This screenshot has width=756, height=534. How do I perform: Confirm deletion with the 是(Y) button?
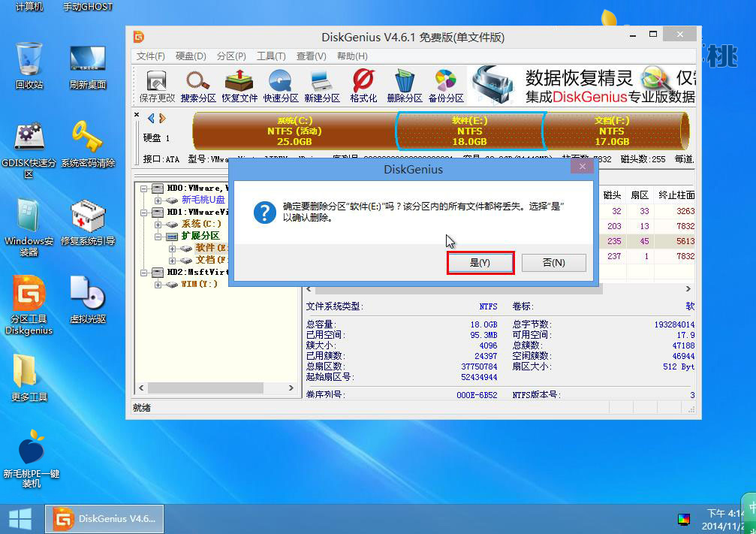[480, 263]
